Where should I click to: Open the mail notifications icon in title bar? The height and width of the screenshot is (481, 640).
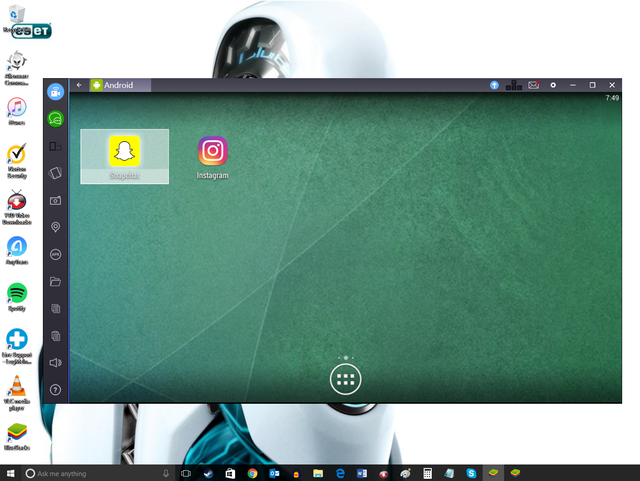coord(533,85)
